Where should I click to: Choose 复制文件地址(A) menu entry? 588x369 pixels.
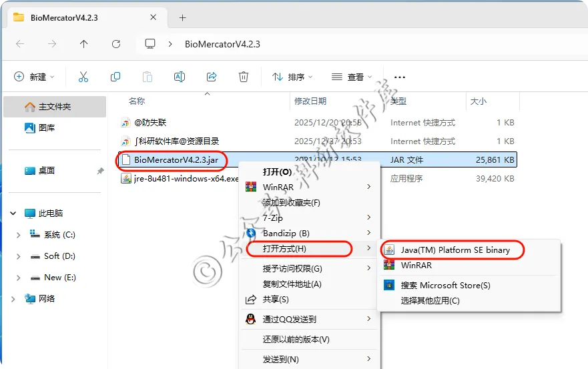pos(310,284)
